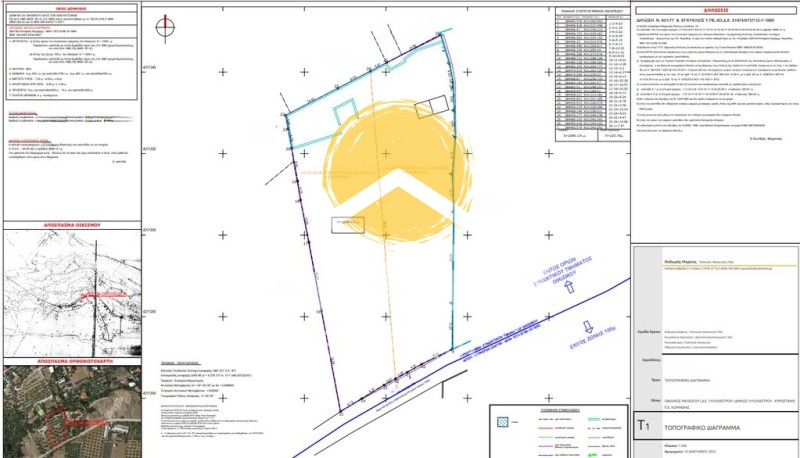This screenshot has height=458, width=800.
Task: Click the upward arrow under ΕΝΤΟΣ ΟΡΙΩΝ label
Action: 570,287
